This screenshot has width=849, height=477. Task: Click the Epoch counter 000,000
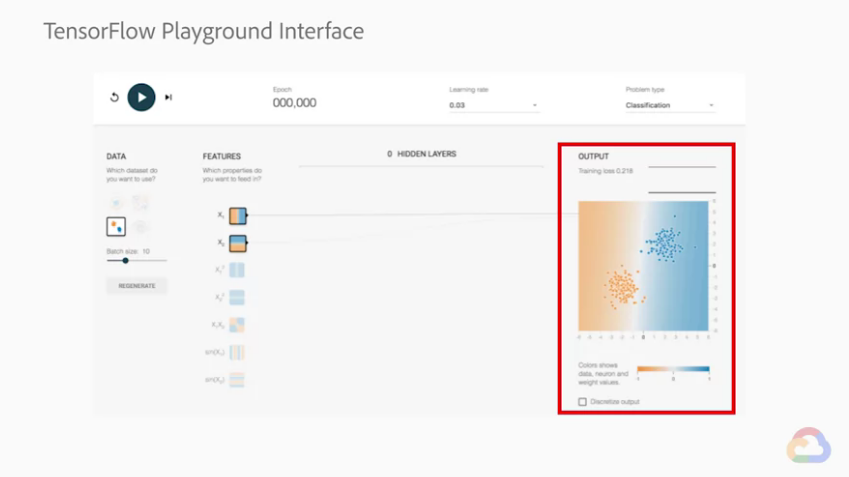(x=295, y=103)
